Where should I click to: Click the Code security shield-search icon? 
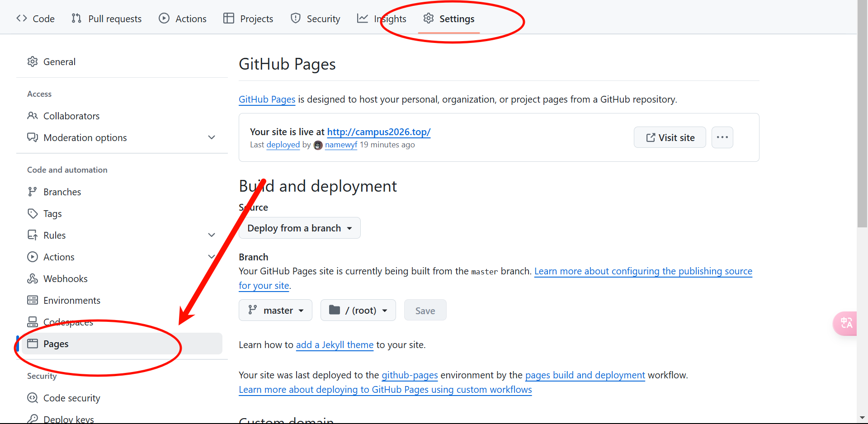point(33,398)
